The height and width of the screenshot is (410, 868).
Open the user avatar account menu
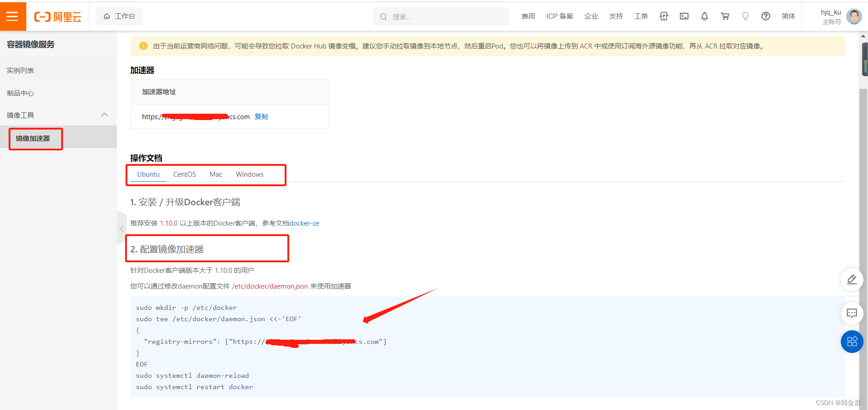point(854,17)
